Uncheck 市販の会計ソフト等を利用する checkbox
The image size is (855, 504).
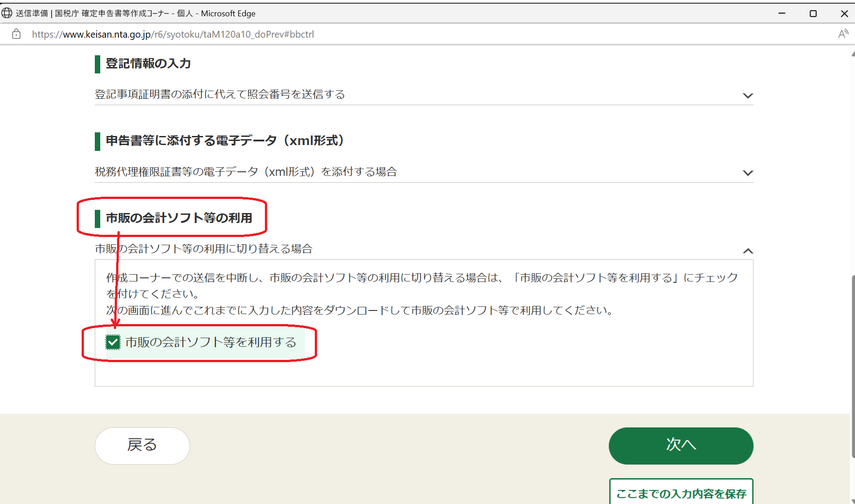pos(113,342)
